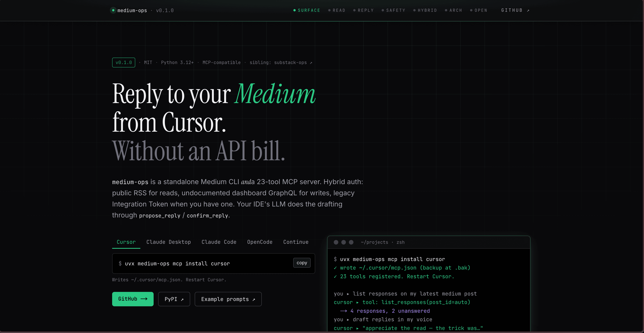Open the GITHUB link in the header
Screen dimensions: 644x333
click(515, 10)
